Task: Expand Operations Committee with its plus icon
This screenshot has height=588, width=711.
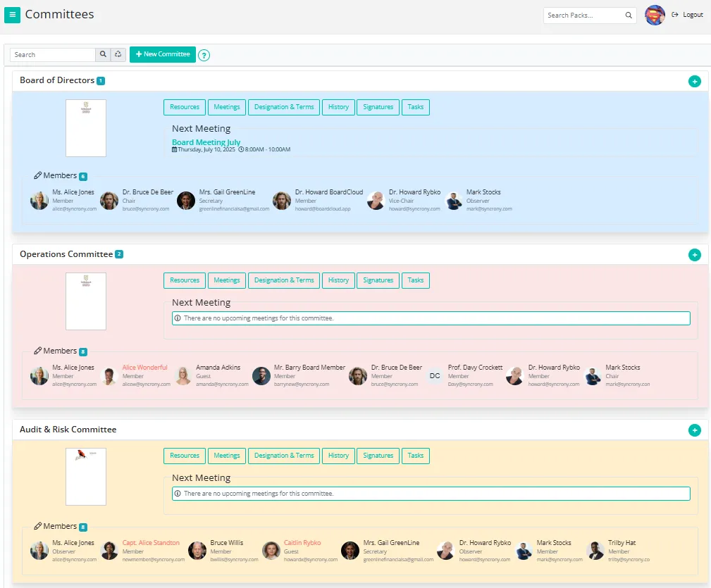Action: click(694, 255)
